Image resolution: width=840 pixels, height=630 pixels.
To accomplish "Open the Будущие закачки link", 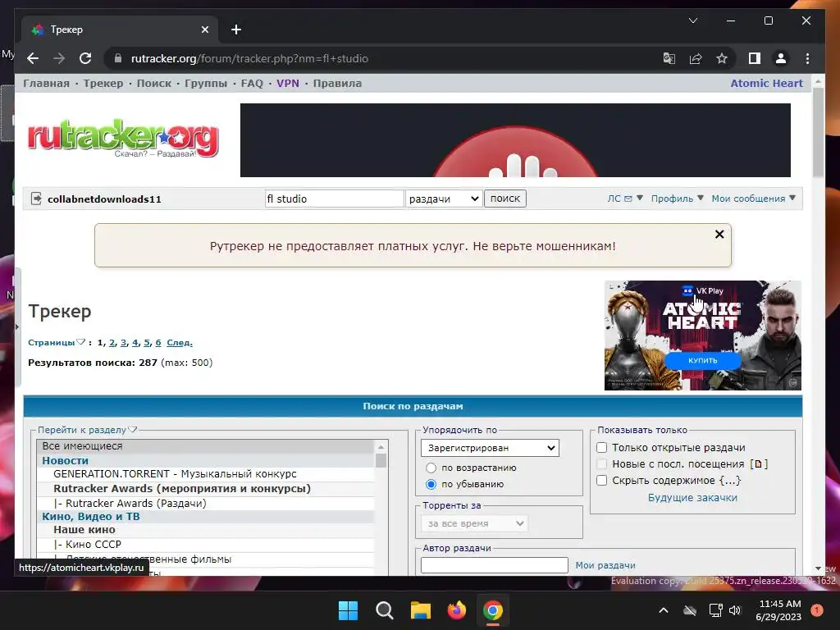I will click(x=692, y=498).
